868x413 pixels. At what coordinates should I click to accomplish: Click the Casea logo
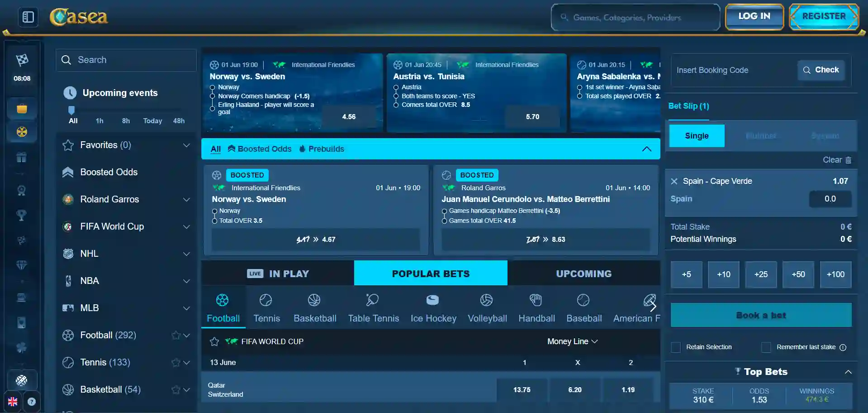[x=79, y=17]
